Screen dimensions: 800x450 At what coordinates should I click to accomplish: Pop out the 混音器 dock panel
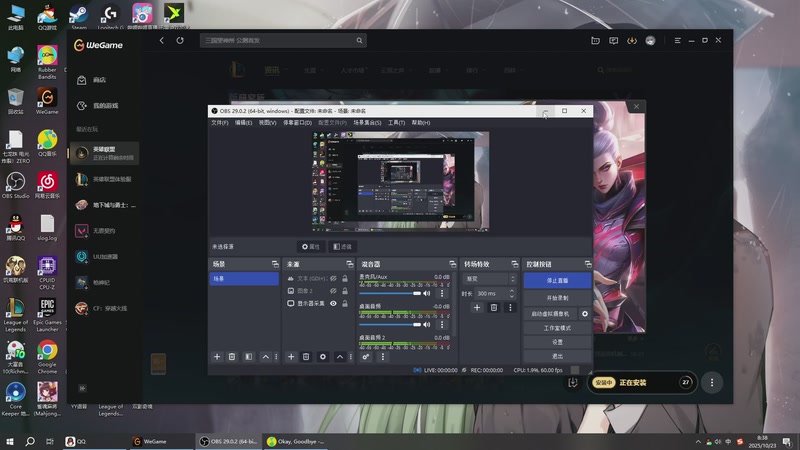click(453, 264)
